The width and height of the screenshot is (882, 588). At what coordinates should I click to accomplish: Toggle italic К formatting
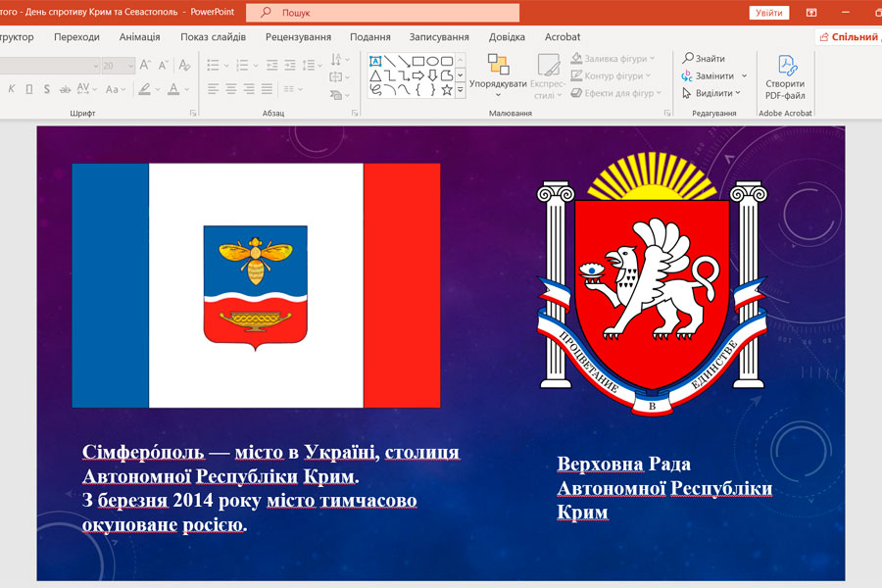(x=12, y=89)
